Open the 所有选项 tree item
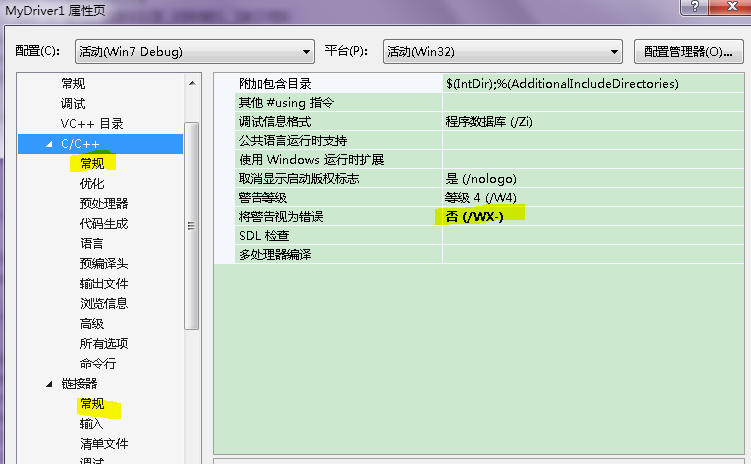This screenshot has height=464, width=751. point(104,344)
